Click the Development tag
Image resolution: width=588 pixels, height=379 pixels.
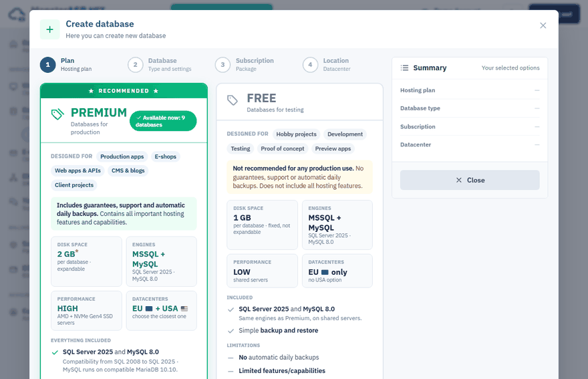pyautogui.click(x=345, y=134)
